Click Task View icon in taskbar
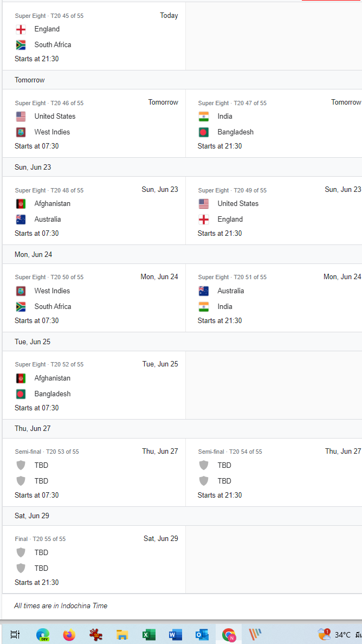This screenshot has height=644, width=362. (x=15, y=634)
